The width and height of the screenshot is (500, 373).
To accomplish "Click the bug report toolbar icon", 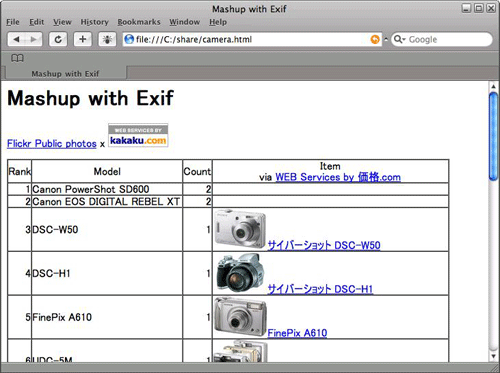I will (107, 39).
